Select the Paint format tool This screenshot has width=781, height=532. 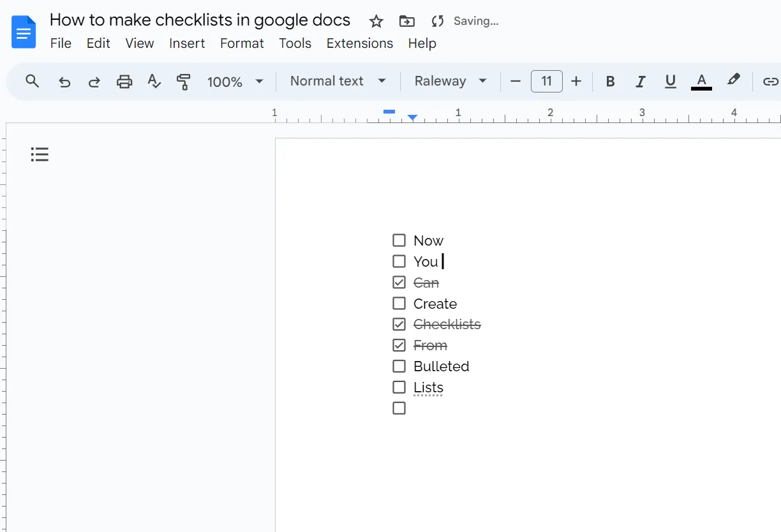coord(184,81)
